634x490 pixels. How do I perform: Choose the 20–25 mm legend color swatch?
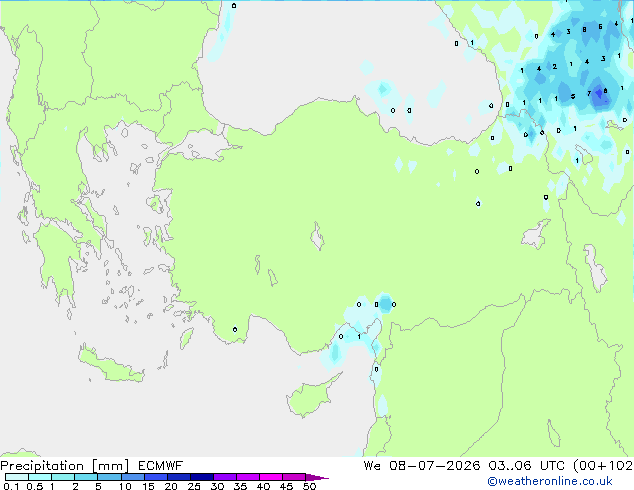(178, 477)
